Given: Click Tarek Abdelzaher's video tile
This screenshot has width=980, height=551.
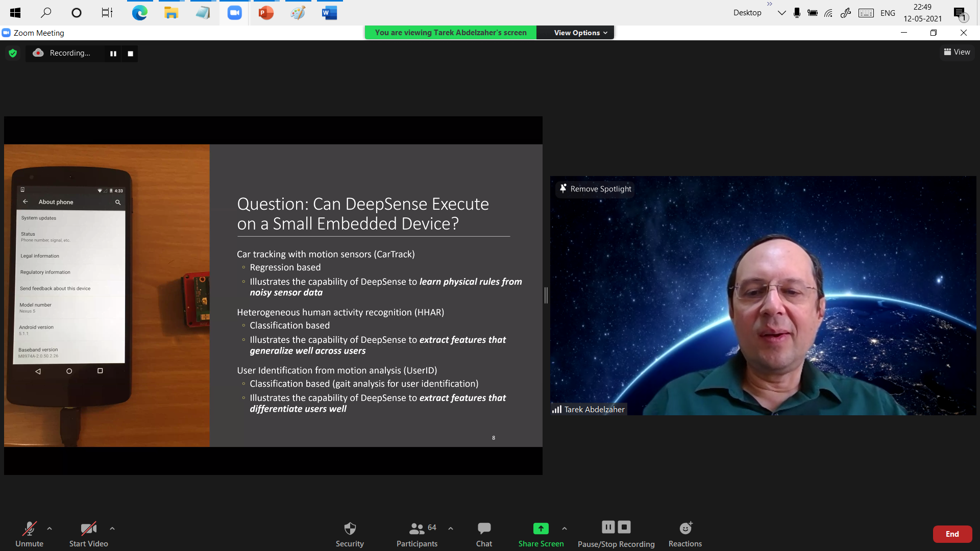Looking at the screenshot, I should [763, 295].
